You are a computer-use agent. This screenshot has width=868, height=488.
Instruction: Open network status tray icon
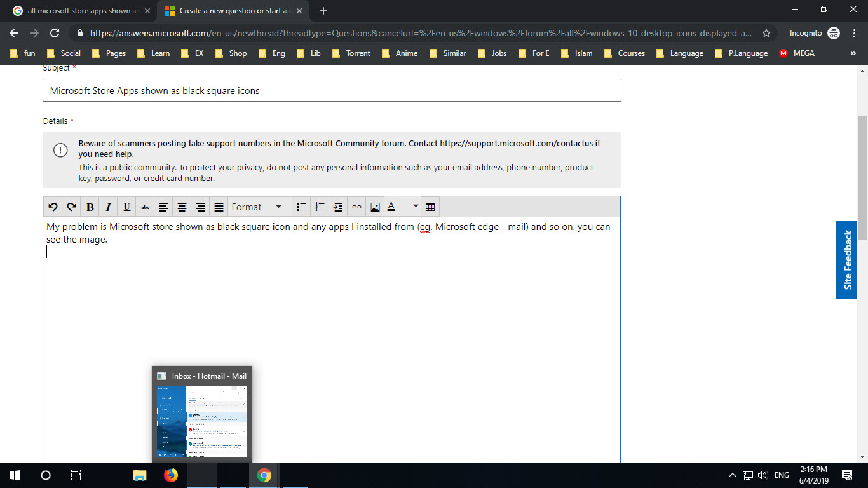748,475
